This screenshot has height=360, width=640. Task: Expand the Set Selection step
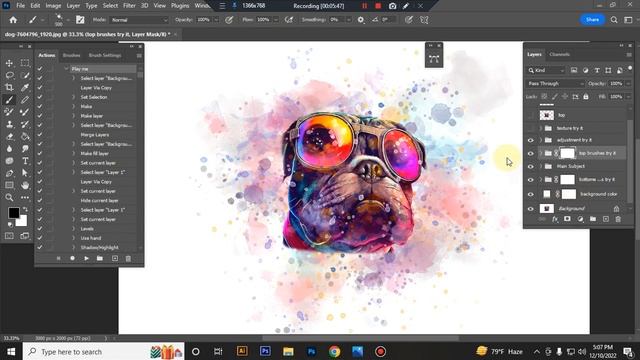pos(74,97)
